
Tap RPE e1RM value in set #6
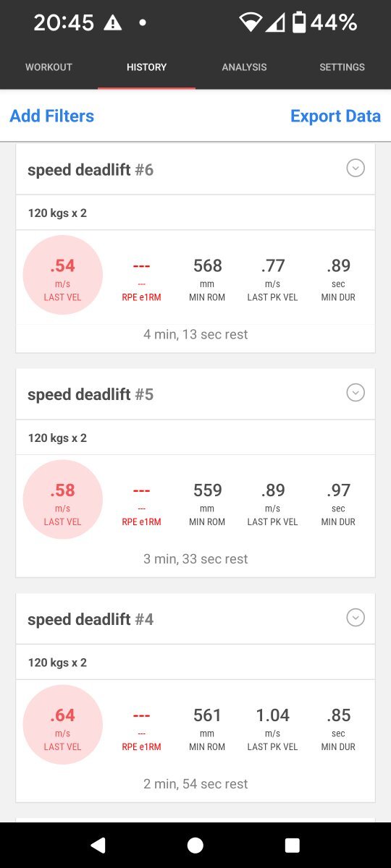[141, 278]
